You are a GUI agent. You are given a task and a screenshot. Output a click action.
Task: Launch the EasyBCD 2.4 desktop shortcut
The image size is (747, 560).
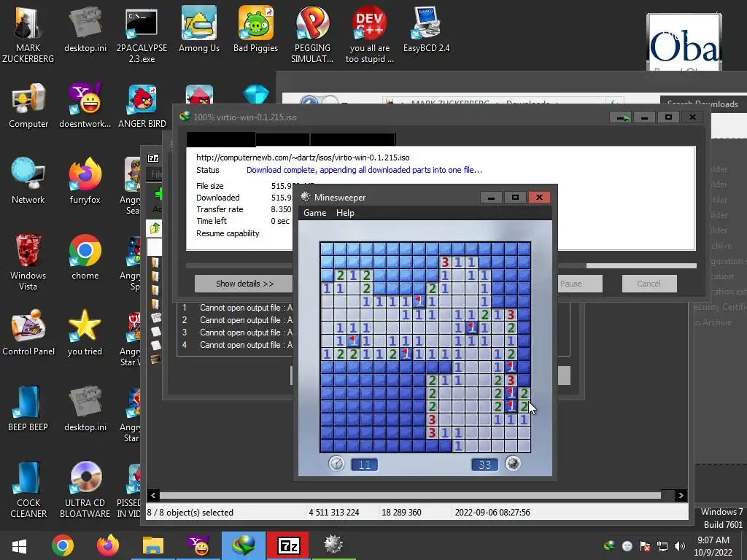(426, 29)
